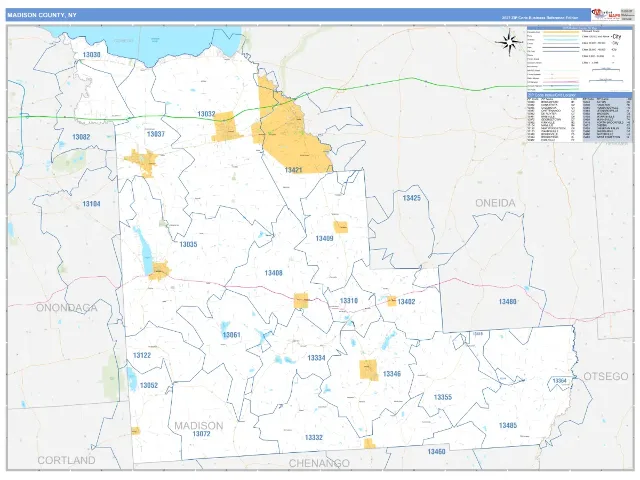Select ZIP code label 13122

click(x=142, y=356)
